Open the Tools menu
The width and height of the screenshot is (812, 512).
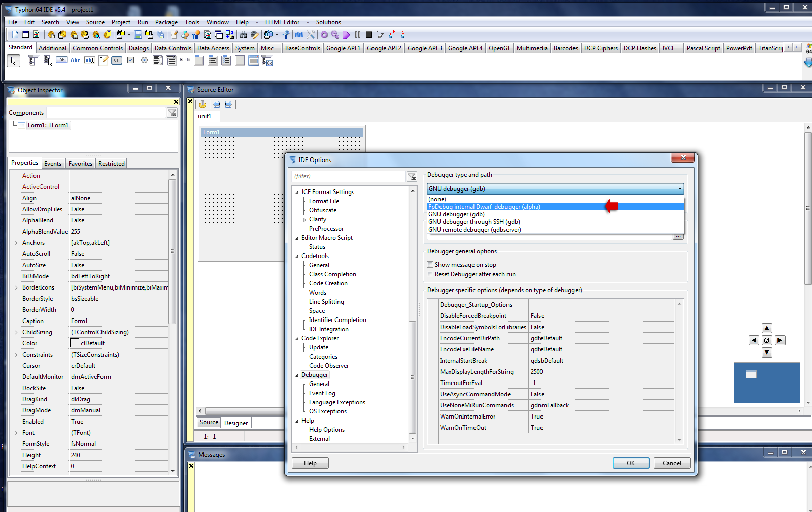(192, 22)
